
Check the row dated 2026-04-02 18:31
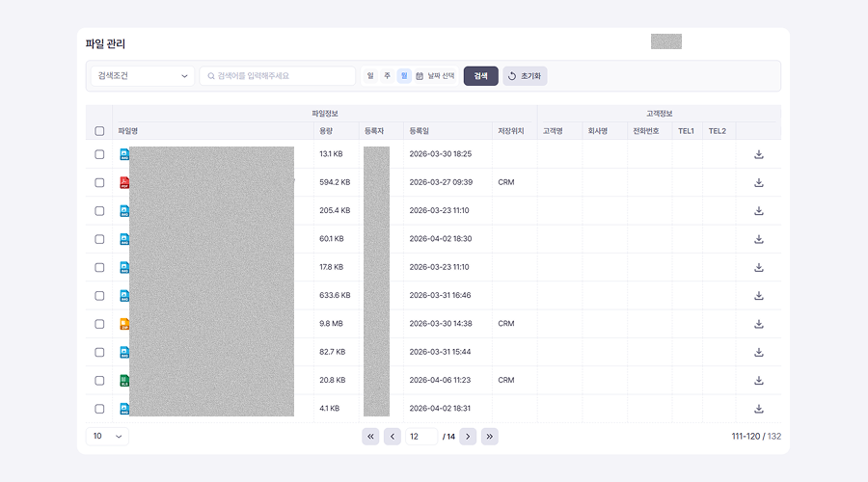coord(99,409)
